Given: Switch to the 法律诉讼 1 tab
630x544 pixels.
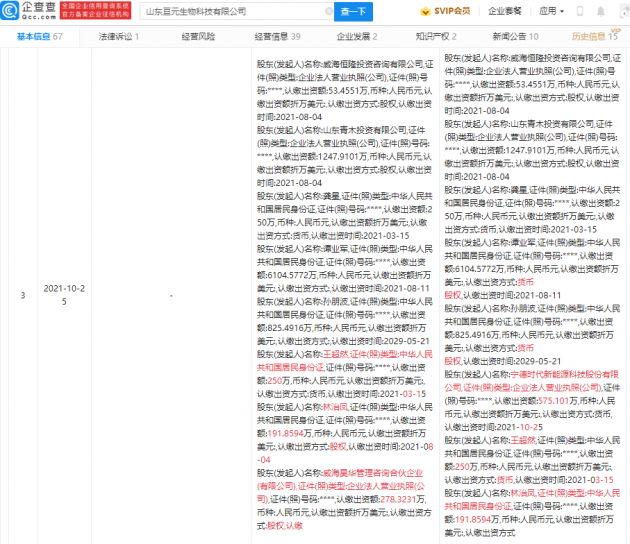Looking at the screenshot, I should pos(119,37).
